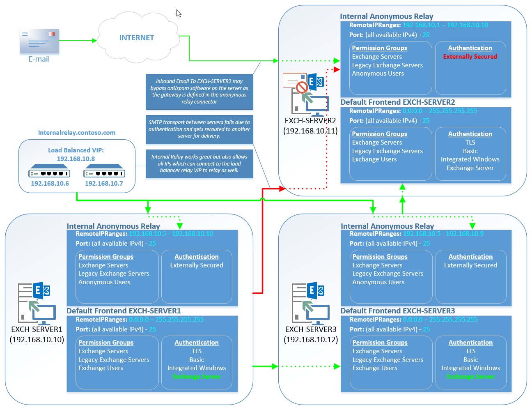
Task: Select the RemoteIPRanges value 192.168.10.1 – 192.168.10.10
Action: (445, 25)
